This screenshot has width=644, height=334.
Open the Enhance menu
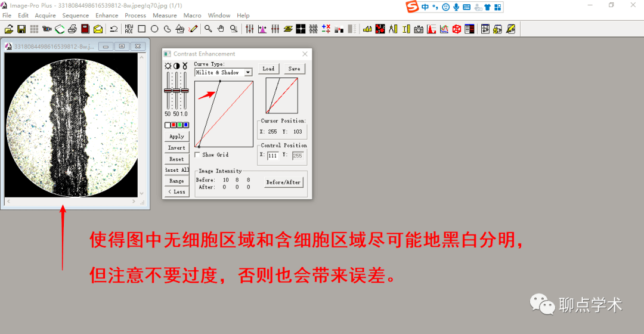[x=107, y=15]
